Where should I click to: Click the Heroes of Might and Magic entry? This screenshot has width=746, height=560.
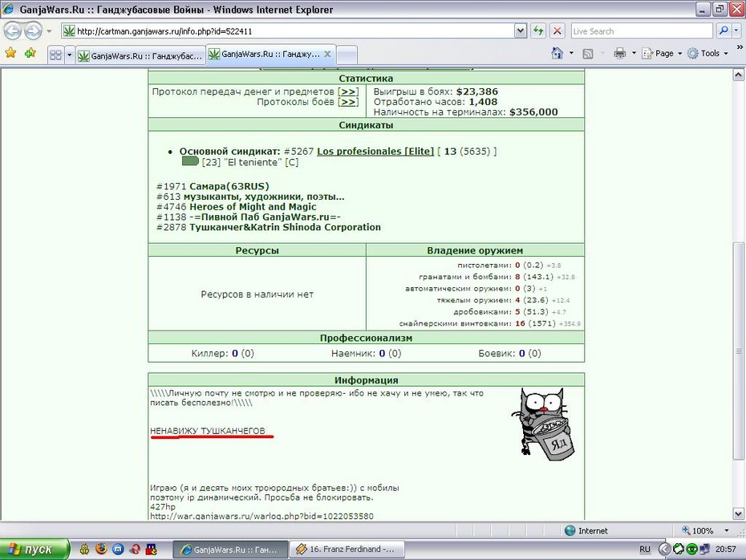click(253, 206)
